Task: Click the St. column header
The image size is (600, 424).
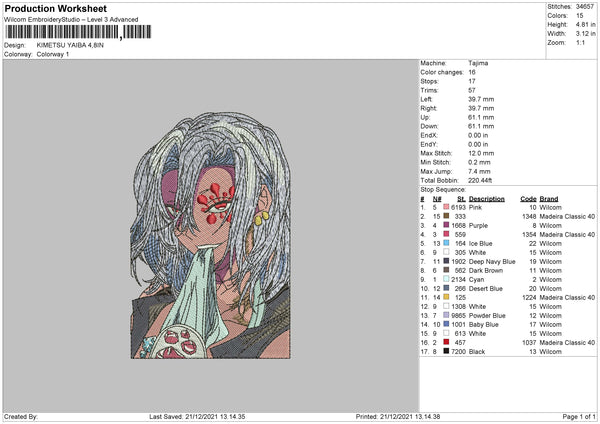Action: coord(461,199)
